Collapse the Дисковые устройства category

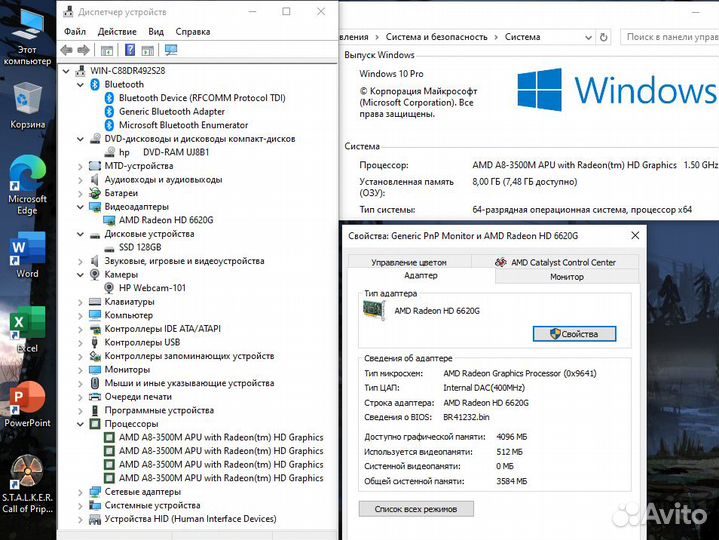click(80, 234)
